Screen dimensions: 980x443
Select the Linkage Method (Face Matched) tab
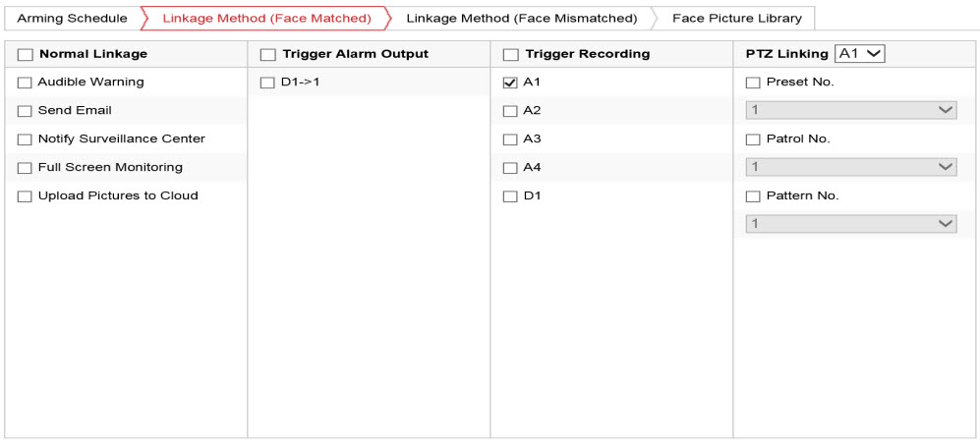(x=266, y=19)
